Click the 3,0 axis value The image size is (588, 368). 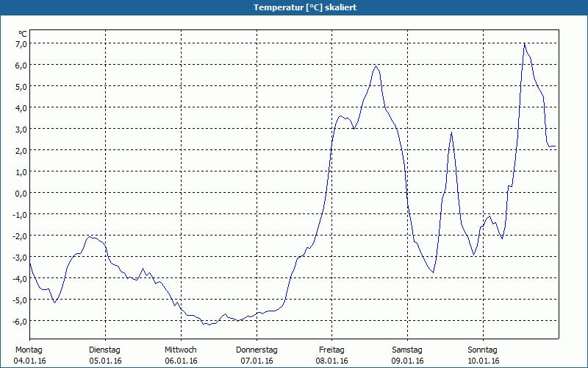(x=21, y=130)
